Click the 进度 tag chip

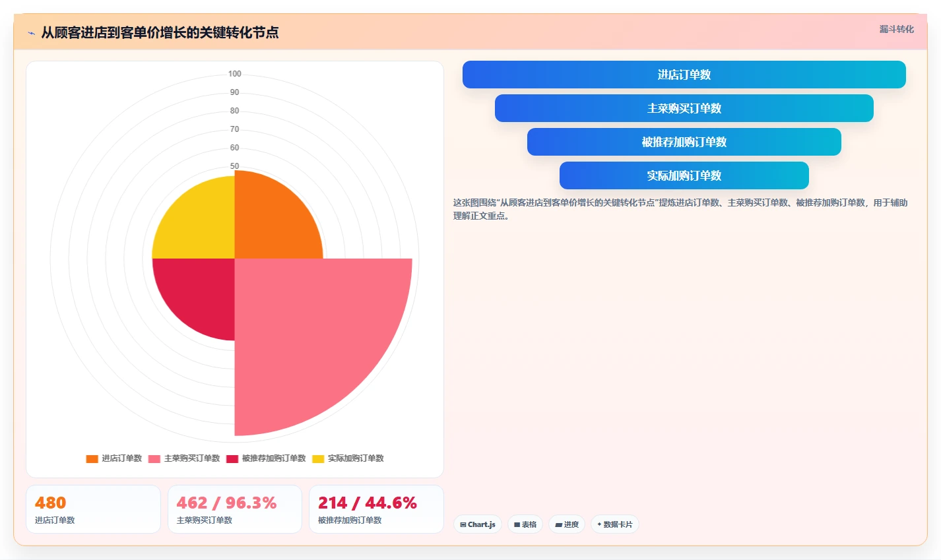point(567,524)
